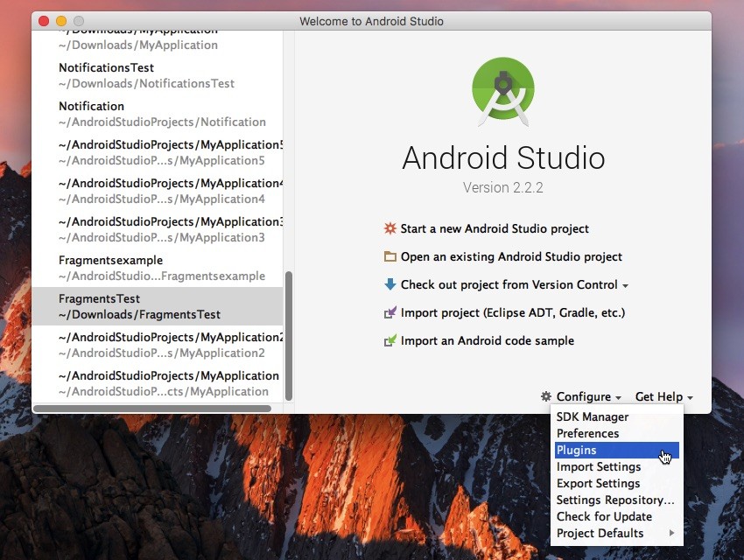Click the recent projects vertical scrollbar
Screen dimensions: 744x560
click(x=289, y=336)
